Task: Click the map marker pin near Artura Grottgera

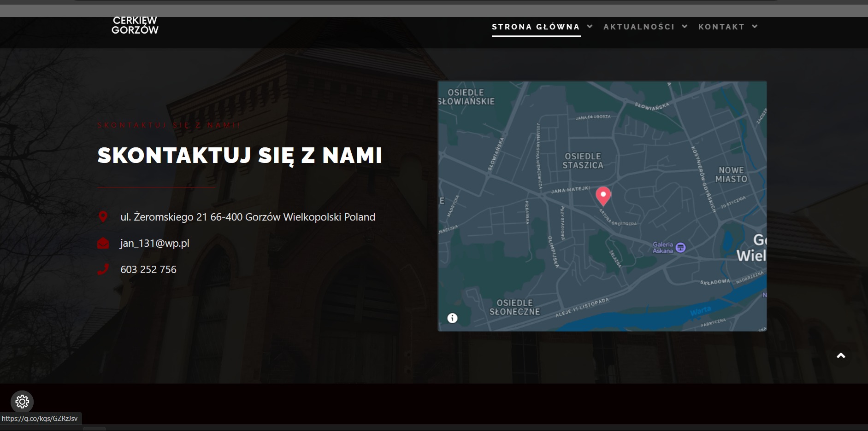Action: [x=604, y=196]
